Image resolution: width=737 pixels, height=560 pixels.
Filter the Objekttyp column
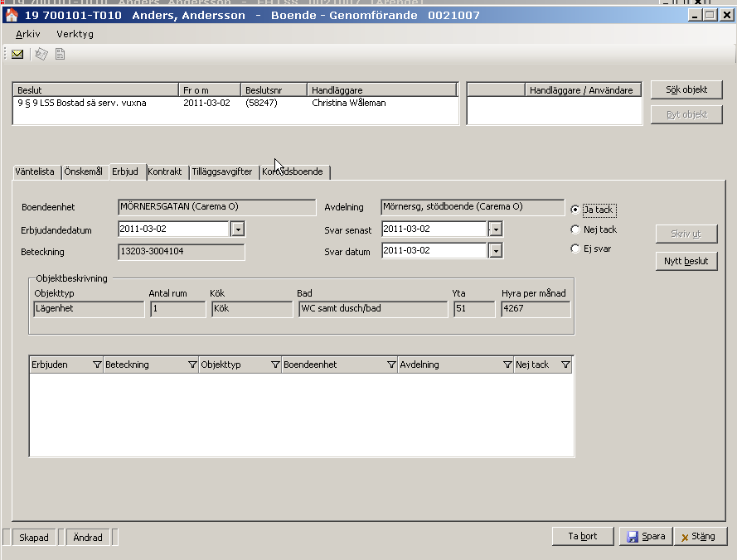tap(275, 365)
